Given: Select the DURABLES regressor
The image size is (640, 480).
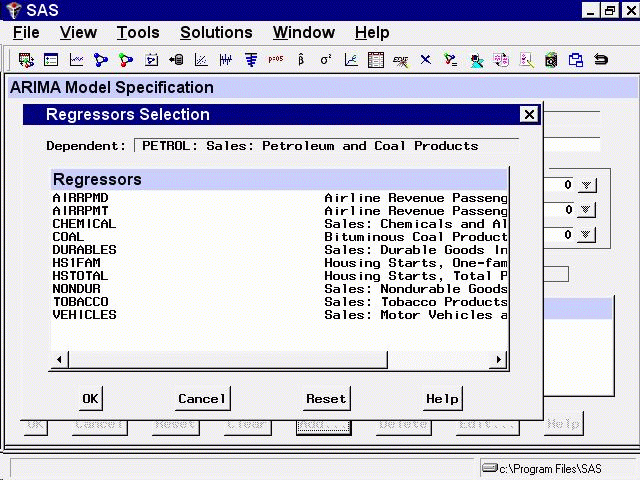Looking at the screenshot, I should pyautogui.click(x=280, y=250).
